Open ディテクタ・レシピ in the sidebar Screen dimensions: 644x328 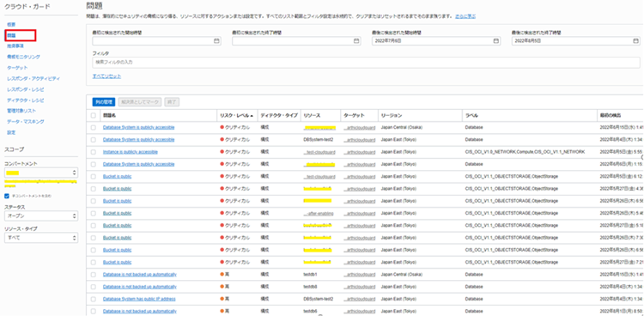(x=26, y=100)
